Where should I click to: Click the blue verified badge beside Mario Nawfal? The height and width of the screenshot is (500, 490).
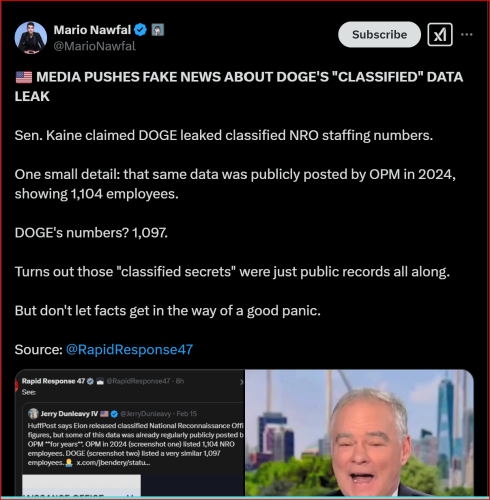140,30
